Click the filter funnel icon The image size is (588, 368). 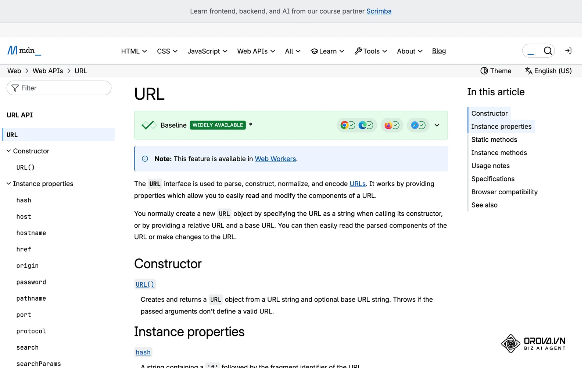coord(15,88)
